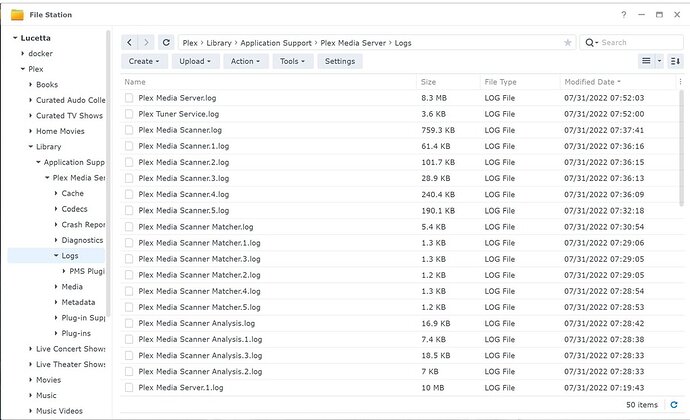Go back with the left arrow navigation button
Screen dimensions: 690x420
[129, 43]
